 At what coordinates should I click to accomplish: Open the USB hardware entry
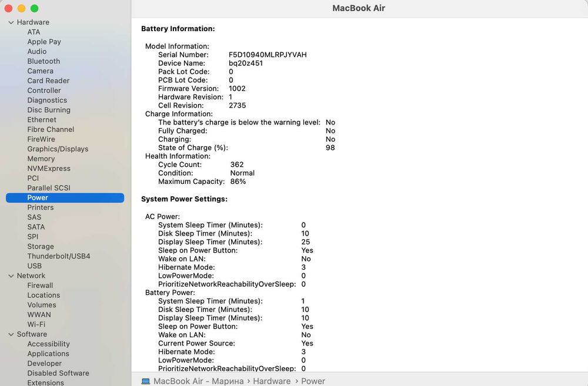35,266
